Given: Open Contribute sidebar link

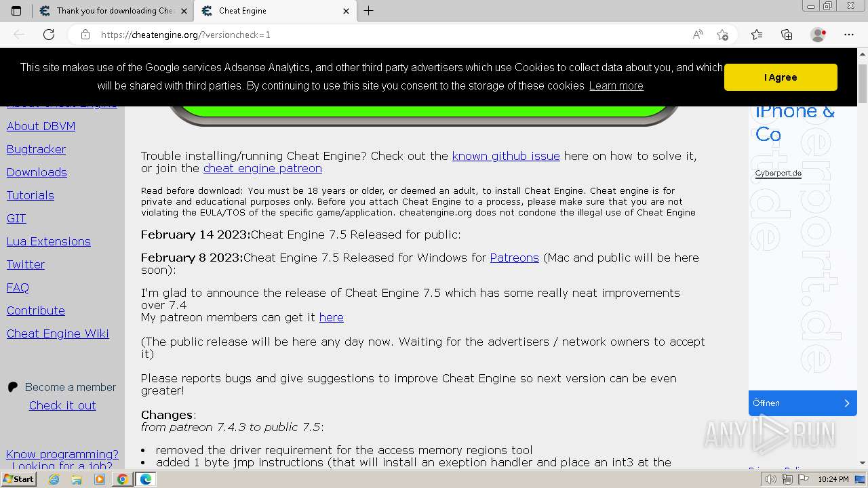Looking at the screenshot, I should coord(36,310).
